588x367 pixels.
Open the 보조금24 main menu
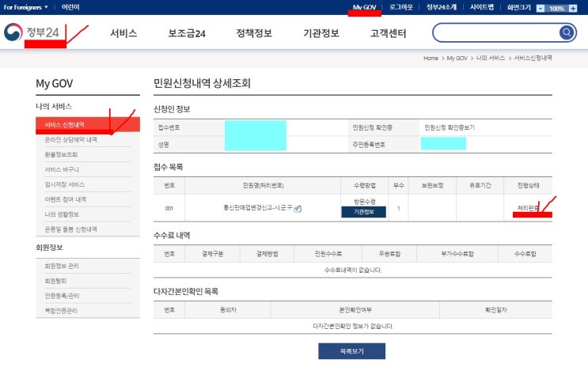pos(187,33)
